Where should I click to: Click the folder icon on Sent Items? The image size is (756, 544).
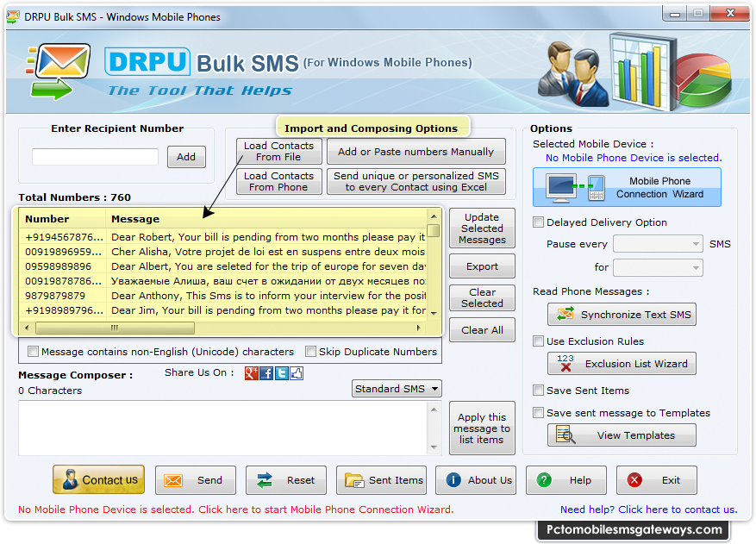[x=354, y=480]
